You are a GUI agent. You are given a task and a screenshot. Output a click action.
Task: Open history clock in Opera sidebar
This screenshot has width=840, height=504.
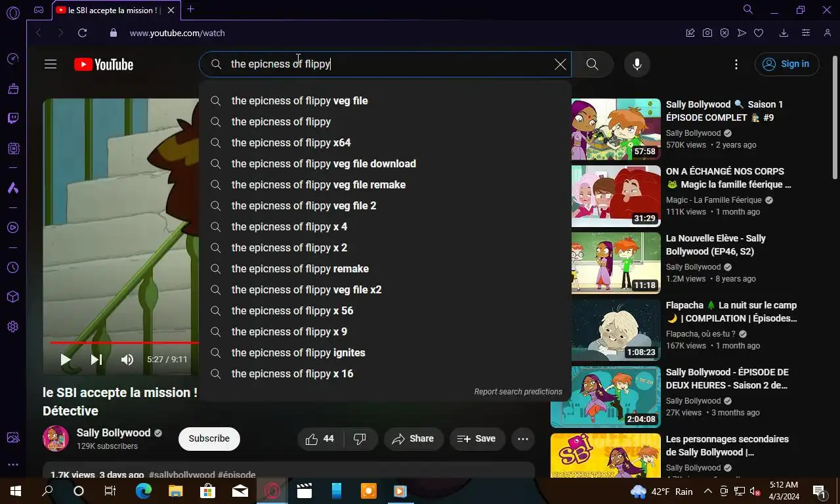pos(13,268)
